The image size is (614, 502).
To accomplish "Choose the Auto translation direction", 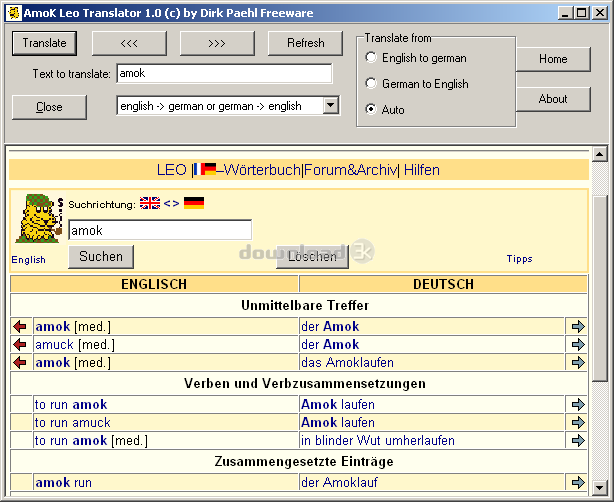I will tap(371, 109).
